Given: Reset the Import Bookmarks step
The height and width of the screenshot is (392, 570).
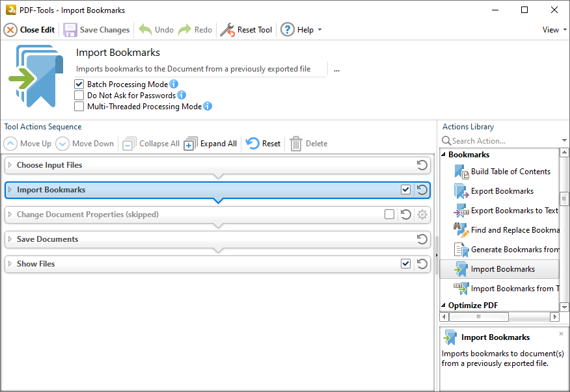Looking at the screenshot, I should [x=422, y=190].
